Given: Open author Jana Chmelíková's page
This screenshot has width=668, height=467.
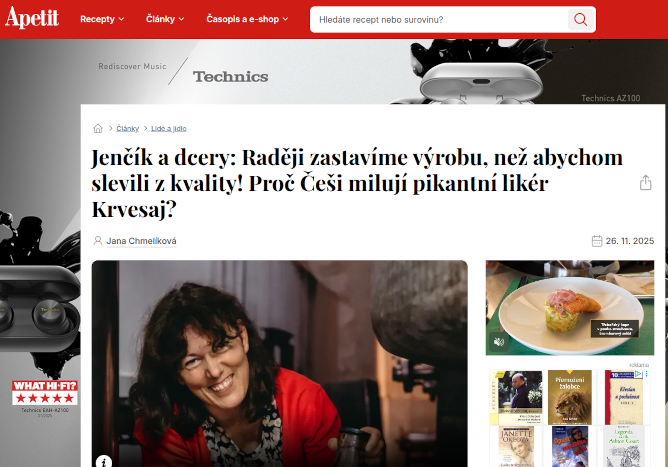Looking at the screenshot, I should tap(141, 241).
